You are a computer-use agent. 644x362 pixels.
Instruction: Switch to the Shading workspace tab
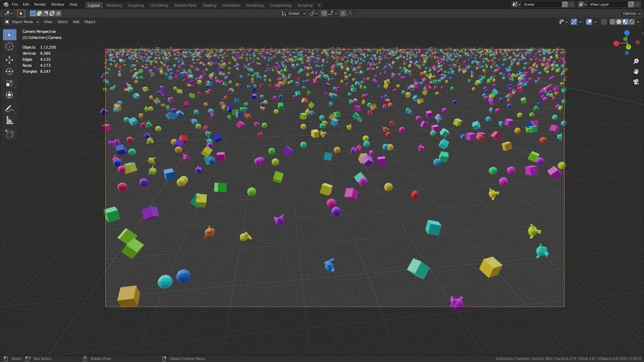(x=209, y=5)
